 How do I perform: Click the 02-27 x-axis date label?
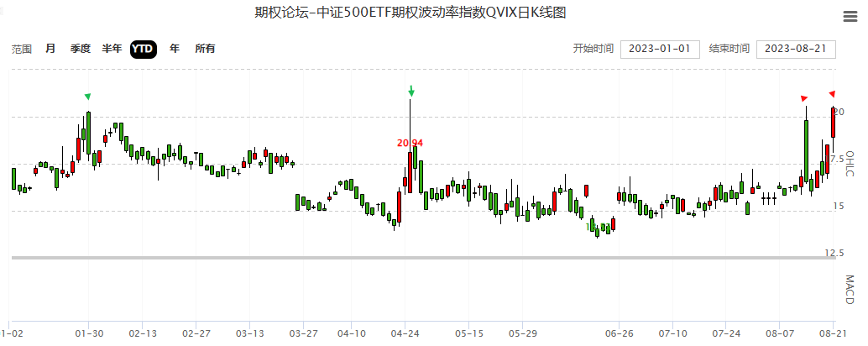pos(196,333)
